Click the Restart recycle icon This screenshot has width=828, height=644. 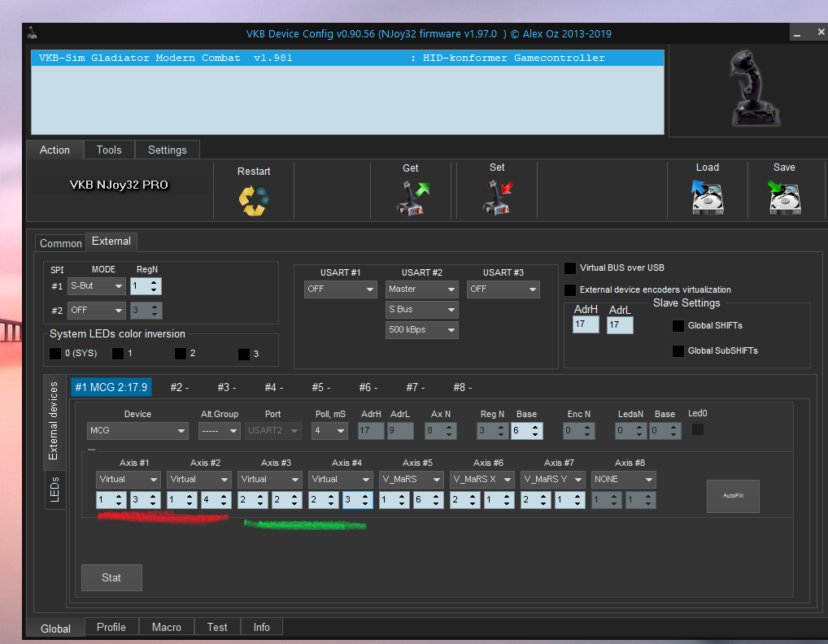(254, 201)
